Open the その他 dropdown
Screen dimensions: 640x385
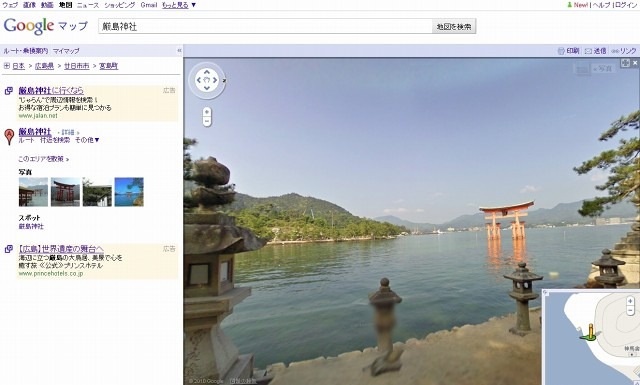[x=87, y=140]
